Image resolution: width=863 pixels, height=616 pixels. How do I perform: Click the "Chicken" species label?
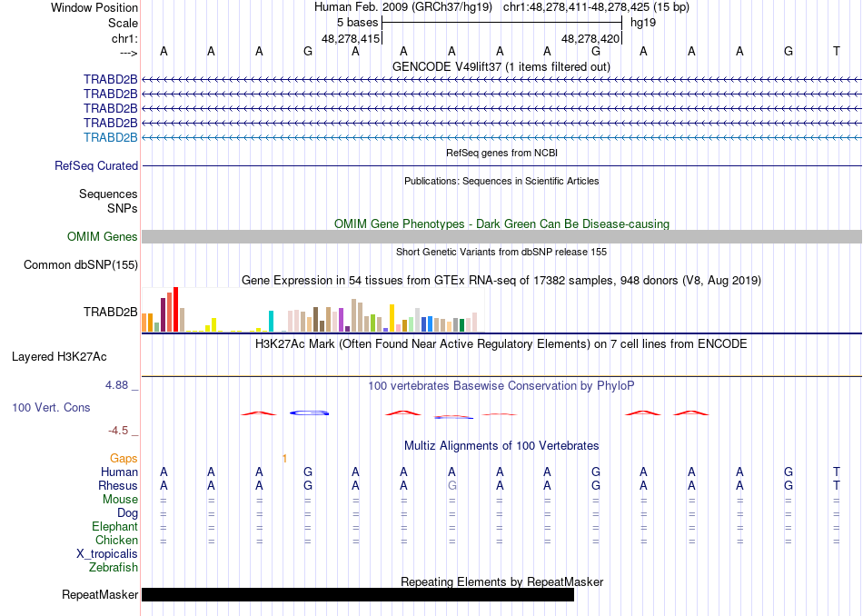pos(116,540)
